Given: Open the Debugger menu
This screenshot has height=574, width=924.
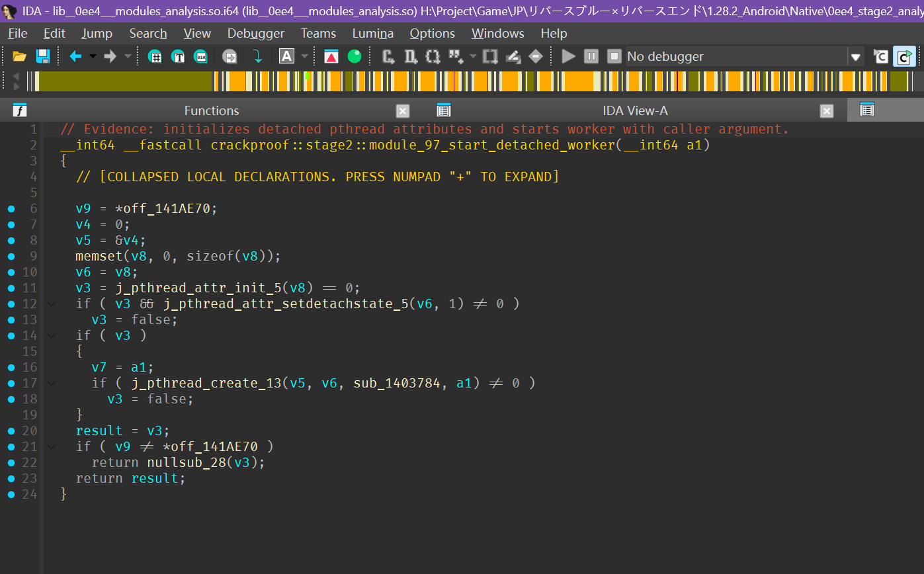Looking at the screenshot, I should (256, 33).
